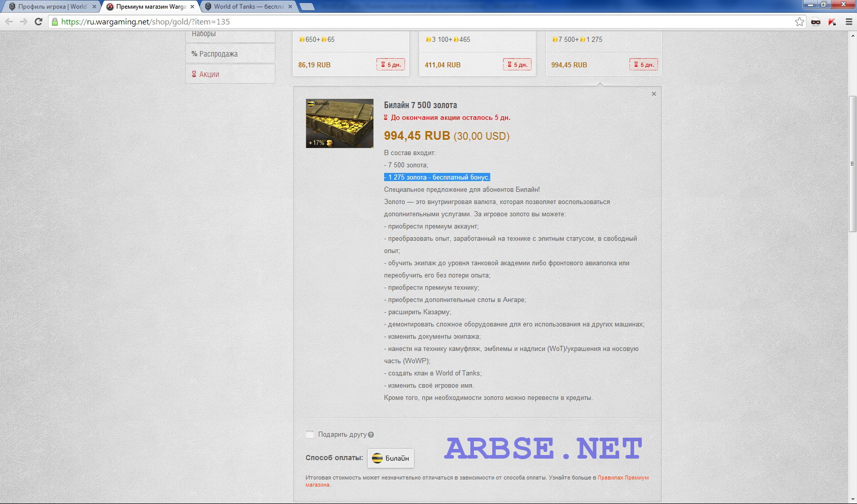The height and width of the screenshot is (504, 857).
Task: Open the Правилах Премиум магазина link
Action: coord(623,477)
